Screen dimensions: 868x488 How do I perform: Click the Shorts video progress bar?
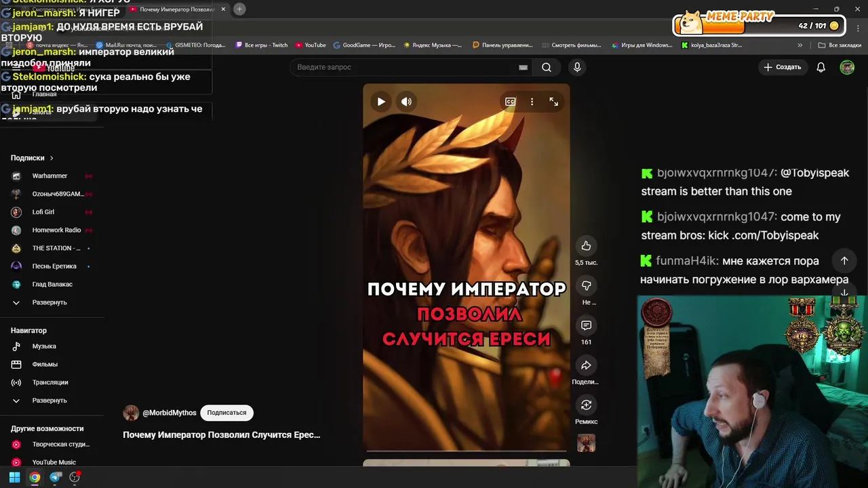click(x=467, y=450)
